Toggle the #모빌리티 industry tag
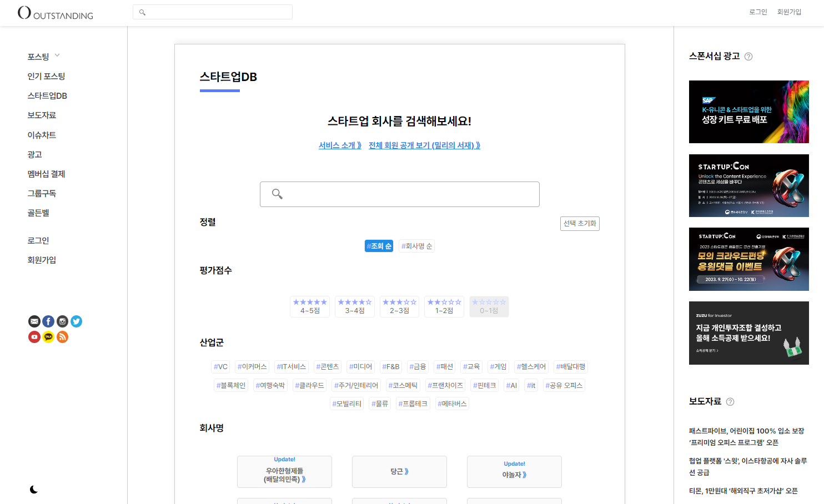 pyautogui.click(x=346, y=404)
